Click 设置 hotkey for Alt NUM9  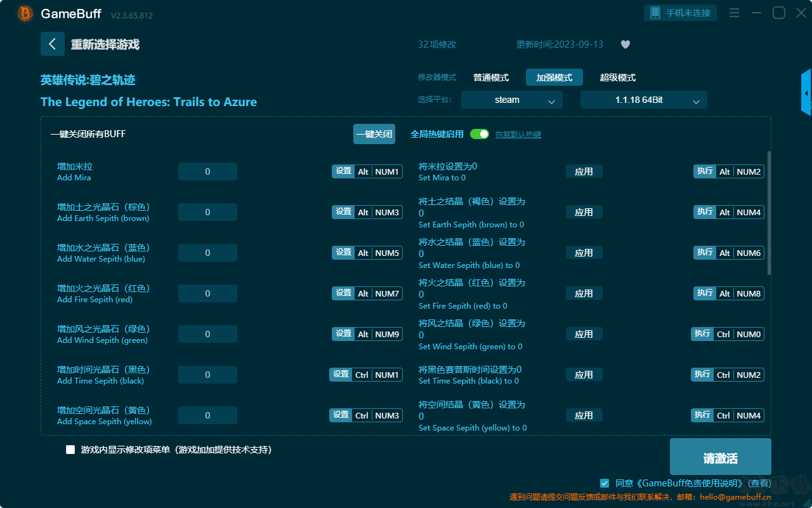pyautogui.click(x=343, y=334)
